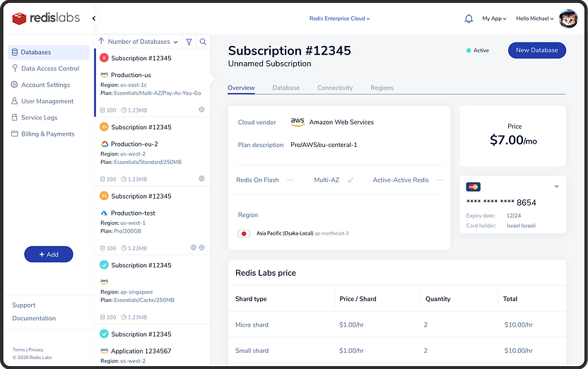Open the Number of Databases sort dropdown
Viewport: 588px width, 369px height.
click(x=143, y=42)
